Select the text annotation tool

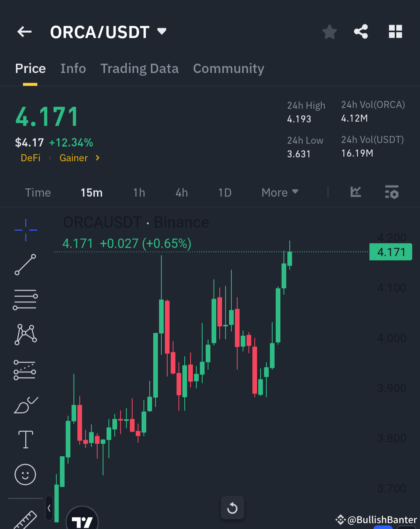tap(25, 439)
